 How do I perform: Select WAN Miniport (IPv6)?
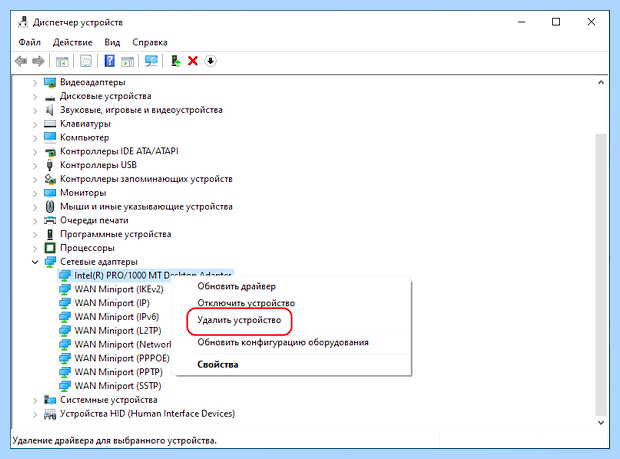tap(117, 317)
